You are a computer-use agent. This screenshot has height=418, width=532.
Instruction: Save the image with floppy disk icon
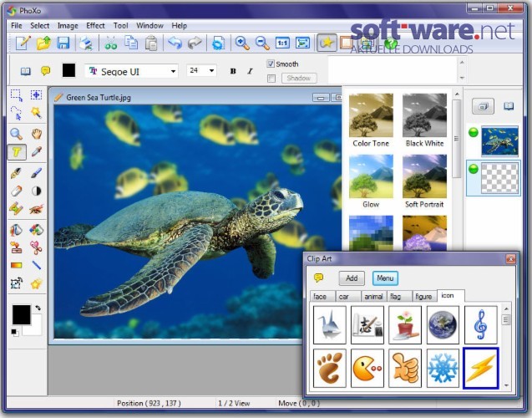click(63, 43)
